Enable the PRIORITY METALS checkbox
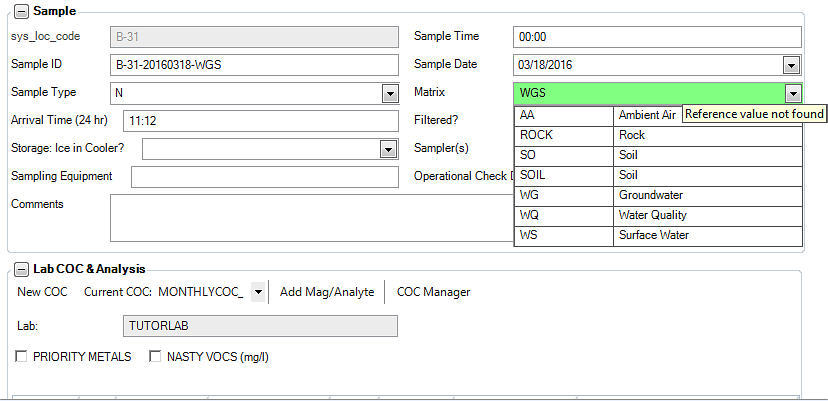Screen dimensions: 828x401 point(22,356)
